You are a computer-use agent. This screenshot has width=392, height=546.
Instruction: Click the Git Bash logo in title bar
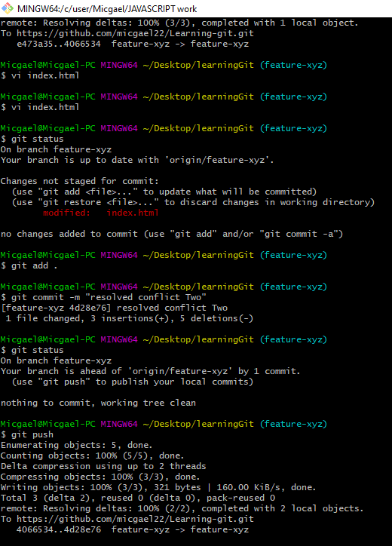click(x=7, y=8)
